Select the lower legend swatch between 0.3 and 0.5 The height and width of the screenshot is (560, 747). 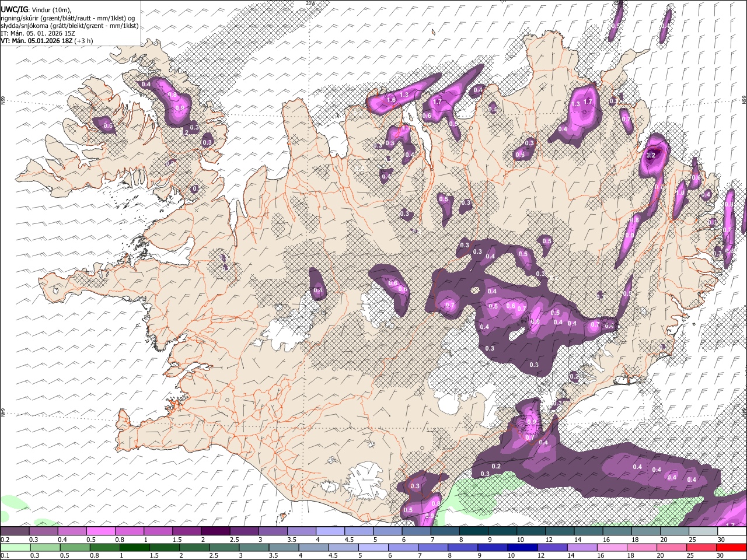[45, 548]
